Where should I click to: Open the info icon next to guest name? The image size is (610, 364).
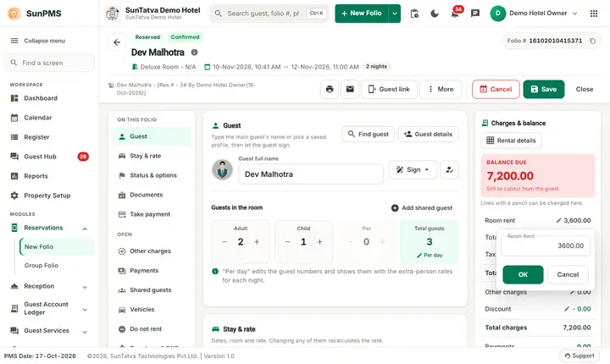pyautogui.click(x=194, y=52)
